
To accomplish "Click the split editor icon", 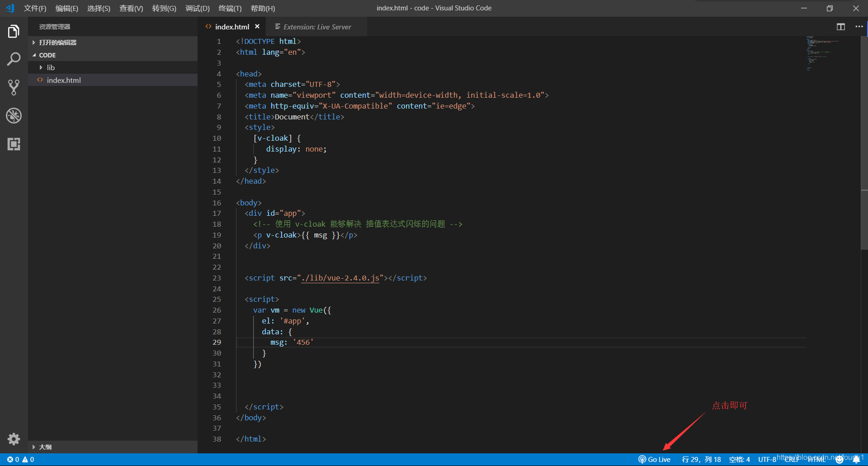I will (x=840, y=27).
